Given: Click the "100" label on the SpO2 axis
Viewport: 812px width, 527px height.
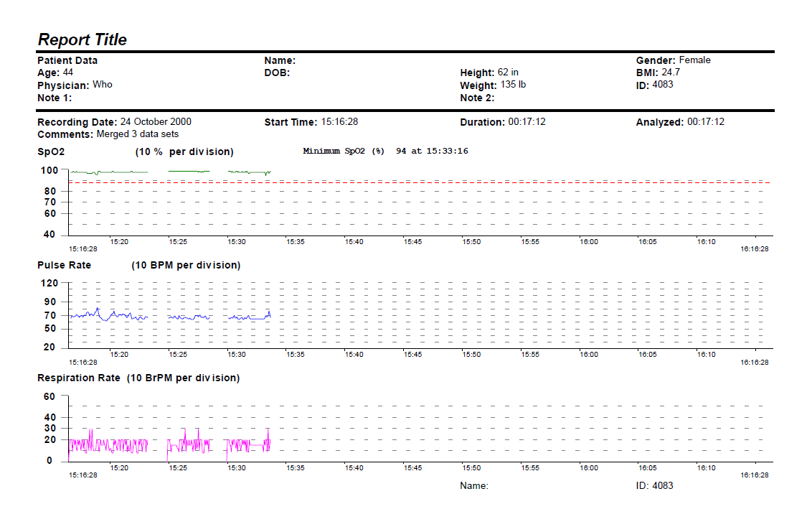Looking at the screenshot, I should pos(49,170).
